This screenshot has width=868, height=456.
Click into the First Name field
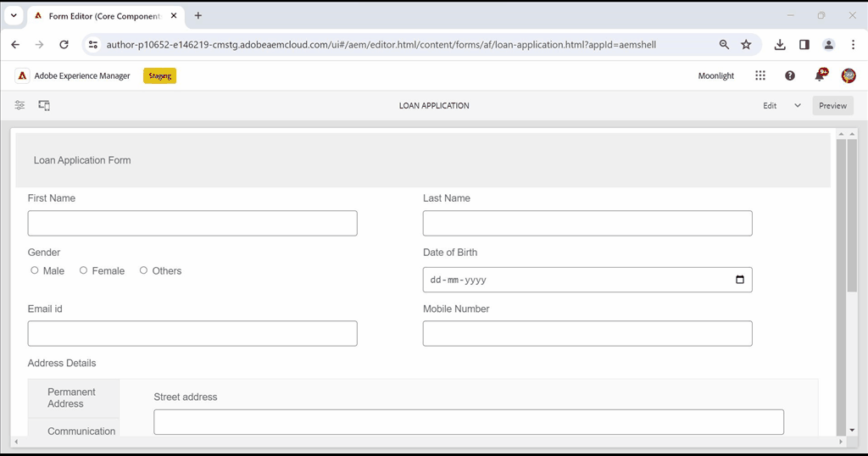(x=192, y=223)
